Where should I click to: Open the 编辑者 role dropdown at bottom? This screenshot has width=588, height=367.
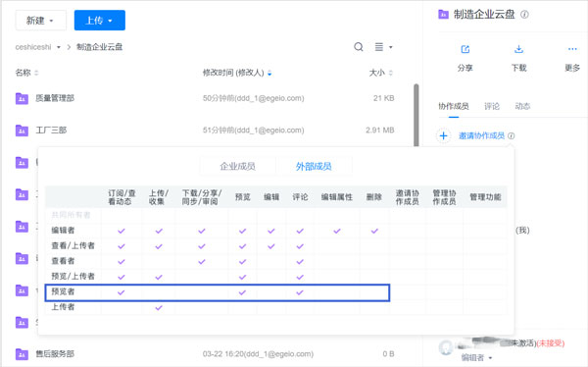476,357
